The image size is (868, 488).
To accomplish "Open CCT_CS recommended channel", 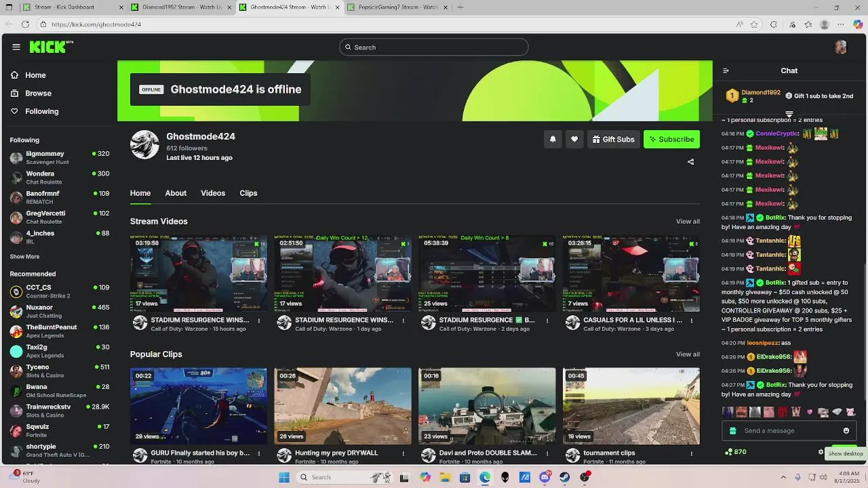I will click(x=60, y=291).
